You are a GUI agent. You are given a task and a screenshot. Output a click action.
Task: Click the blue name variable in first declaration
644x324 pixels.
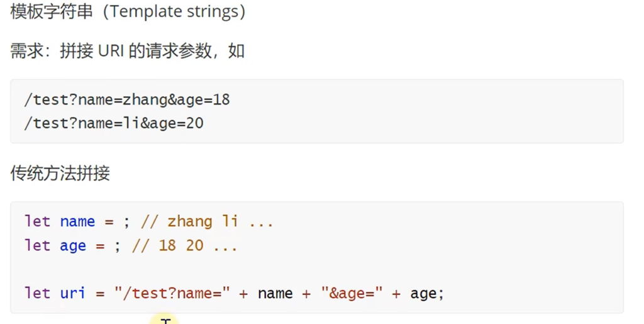pyautogui.click(x=77, y=221)
